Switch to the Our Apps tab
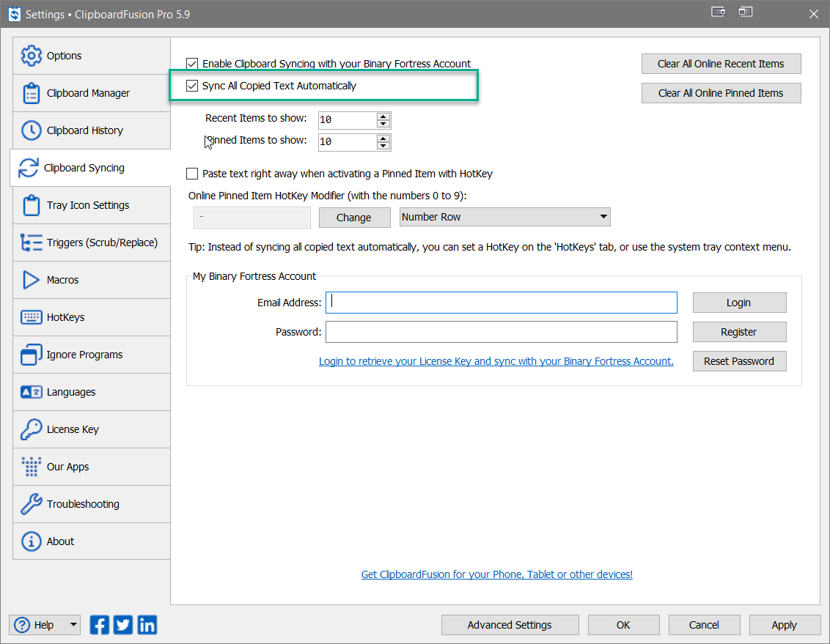830x644 pixels. coord(92,467)
